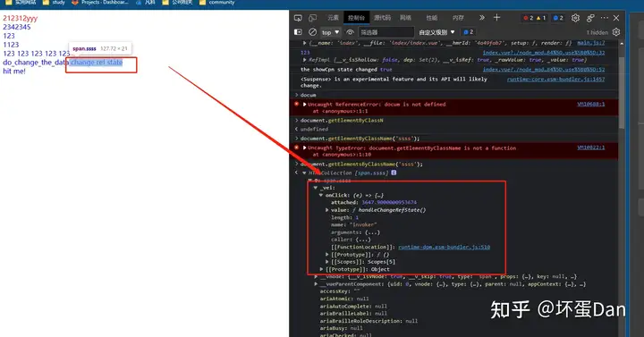Click 'do_change_the_data' text on page

pos(36,63)
